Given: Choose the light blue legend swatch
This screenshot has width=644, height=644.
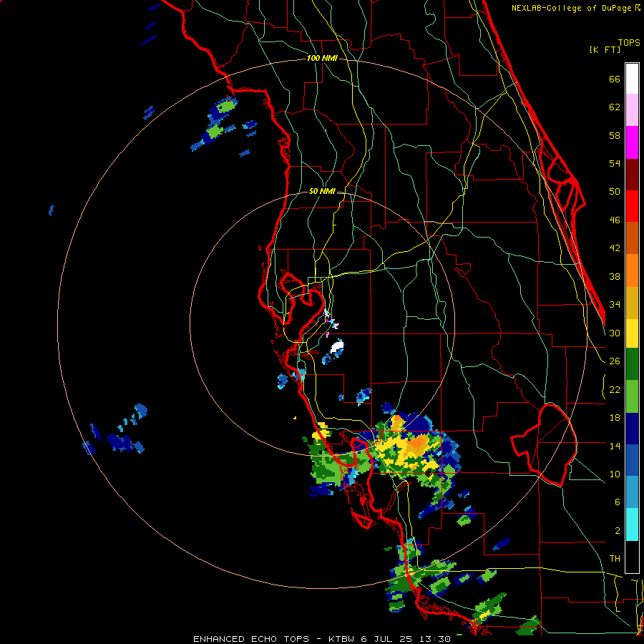Looking at the screenshot, I should (632, 492).
